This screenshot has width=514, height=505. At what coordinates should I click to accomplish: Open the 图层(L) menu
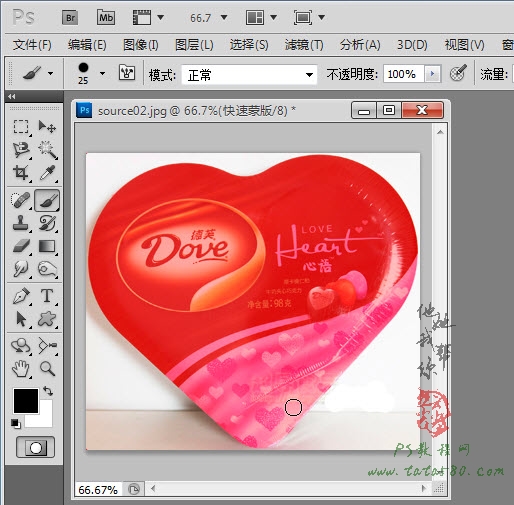pyautogui.click(x=194, y=45)
